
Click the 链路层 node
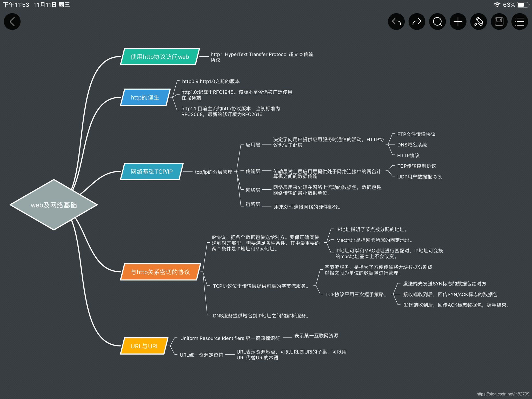(253, 204)
